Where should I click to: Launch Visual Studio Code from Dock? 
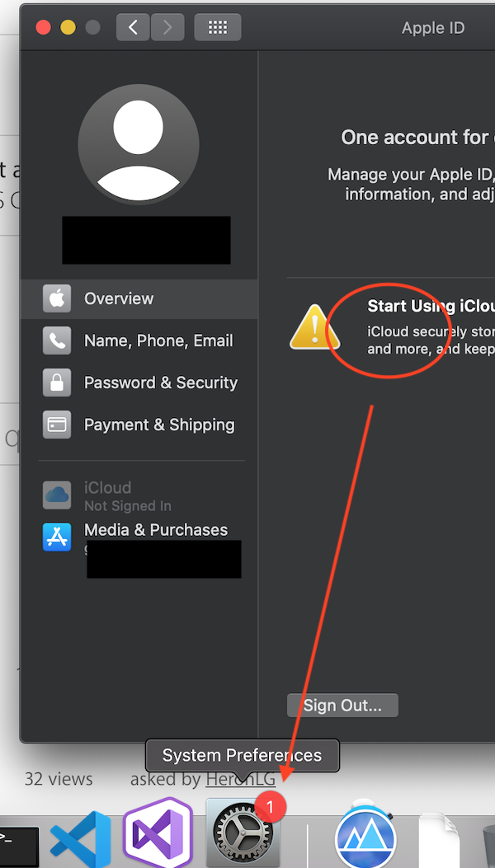pyautogui.click(x=82, y=840)
